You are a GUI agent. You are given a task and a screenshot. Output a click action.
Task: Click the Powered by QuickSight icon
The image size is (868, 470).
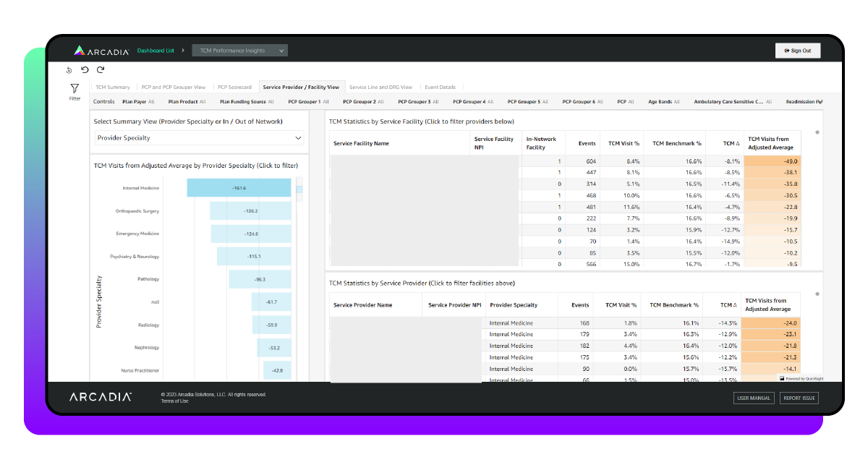tap(783, 377)
